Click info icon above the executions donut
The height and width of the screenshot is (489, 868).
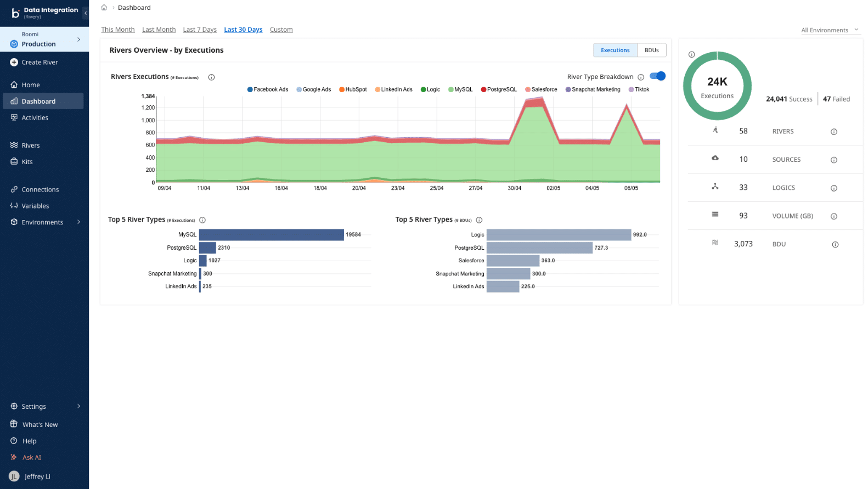692,54
